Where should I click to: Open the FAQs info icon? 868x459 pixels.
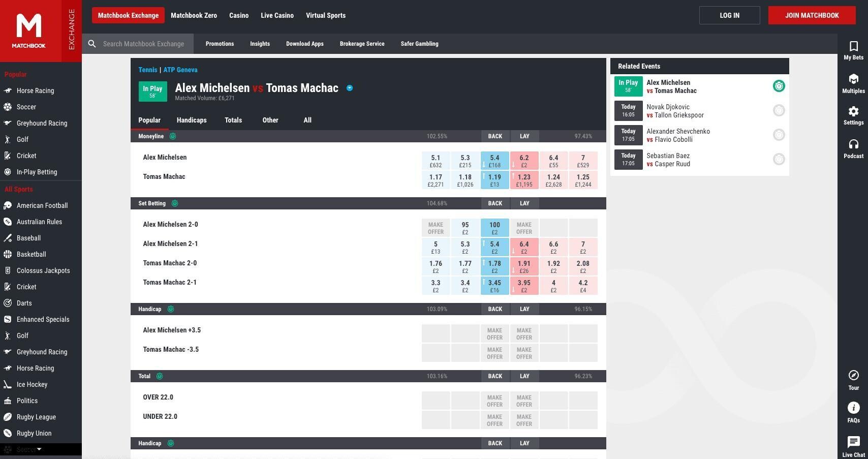click(x=853, y=408)
